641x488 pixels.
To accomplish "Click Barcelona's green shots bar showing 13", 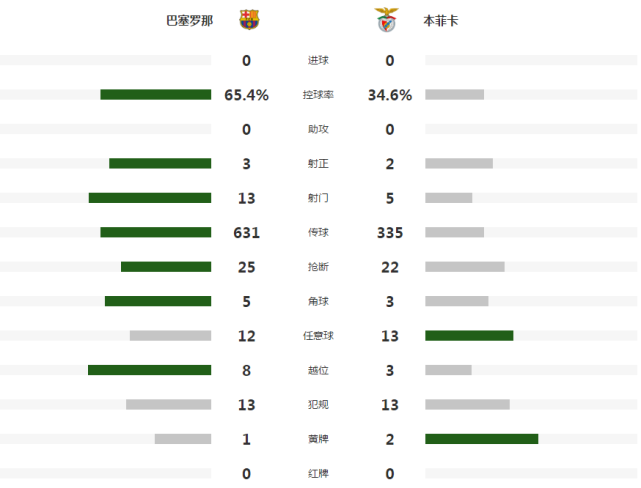I will (x=150, y=198).
